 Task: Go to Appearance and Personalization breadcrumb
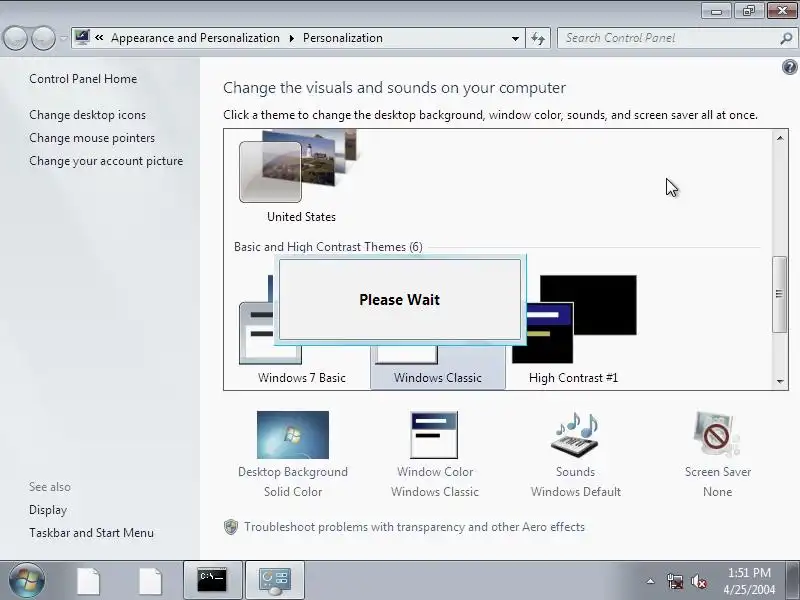point(195,38)
